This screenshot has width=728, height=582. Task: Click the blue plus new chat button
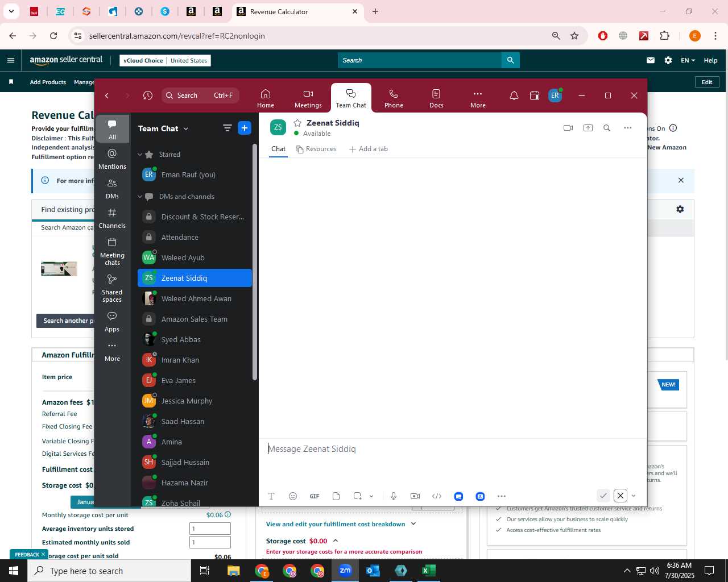(245, 128)
